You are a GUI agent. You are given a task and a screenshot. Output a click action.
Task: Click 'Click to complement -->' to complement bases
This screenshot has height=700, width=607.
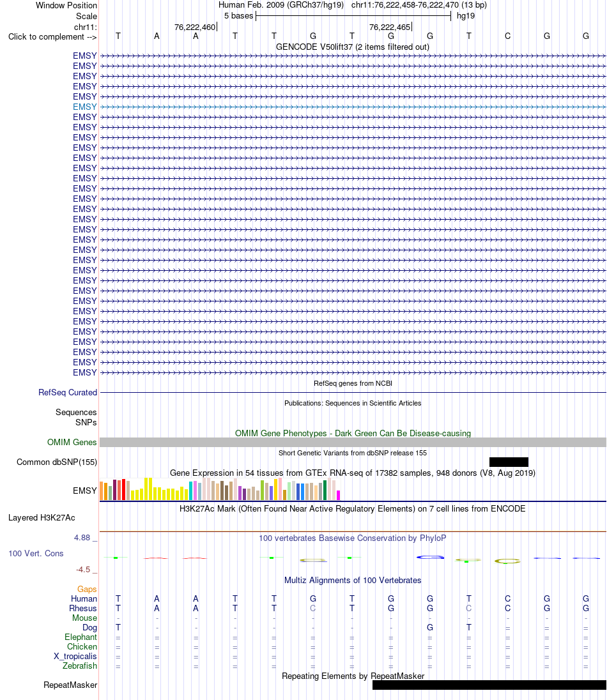point(52,36)
